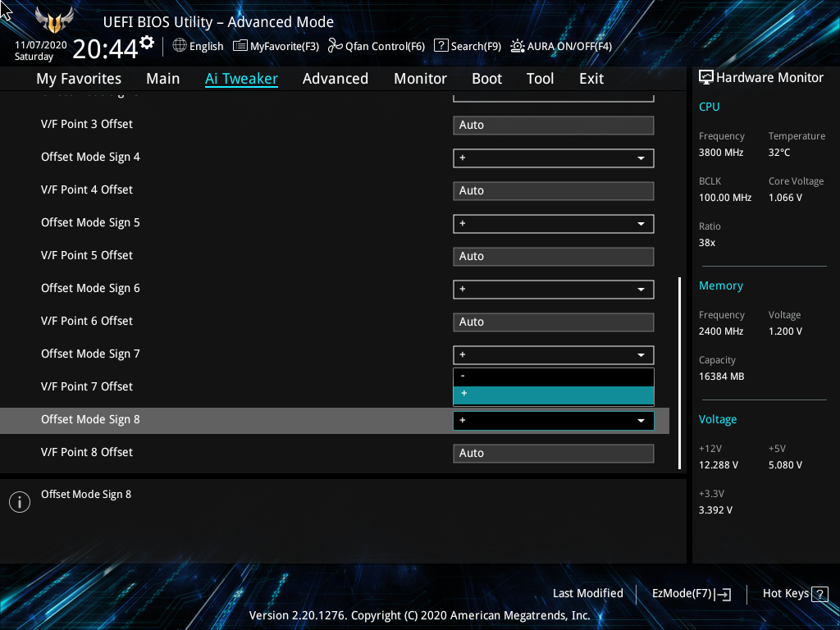Open Offset Mode Sign 8 dropdown

coord(554,421)
